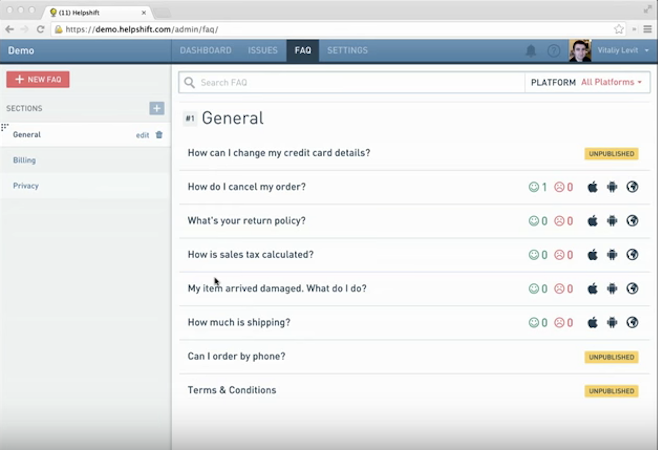Click the Apple icon for 'How is sales tax calculated?'
Viewport: 658px width, 450px height.
593,255
